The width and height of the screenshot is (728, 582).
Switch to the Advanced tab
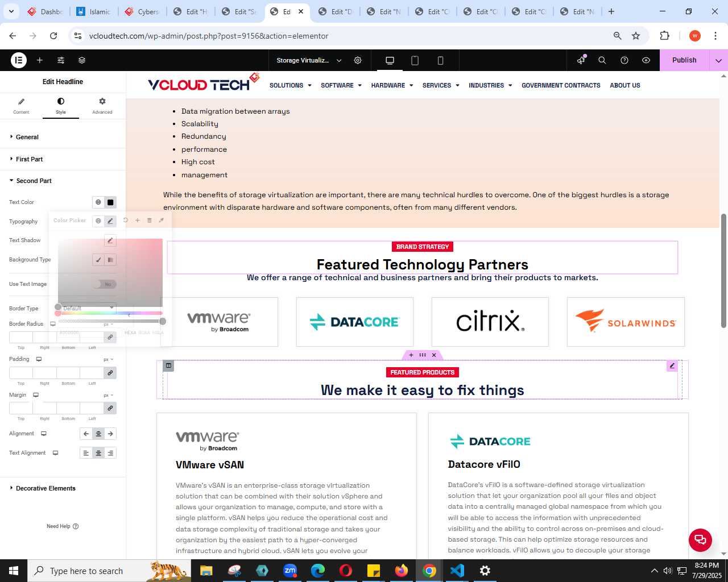[102, 106]
